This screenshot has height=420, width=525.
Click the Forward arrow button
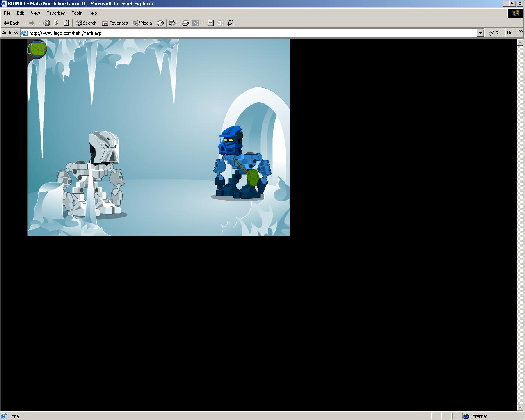pos(31,23)
